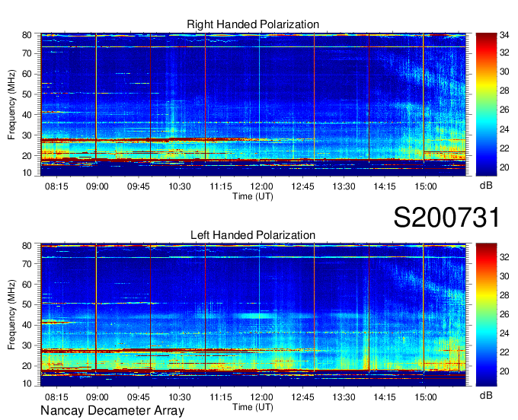This screenshot has height=420, width=518.
Task: Click the 24 dB label on Right Handed colorbar
Action: tap(504, 129)
